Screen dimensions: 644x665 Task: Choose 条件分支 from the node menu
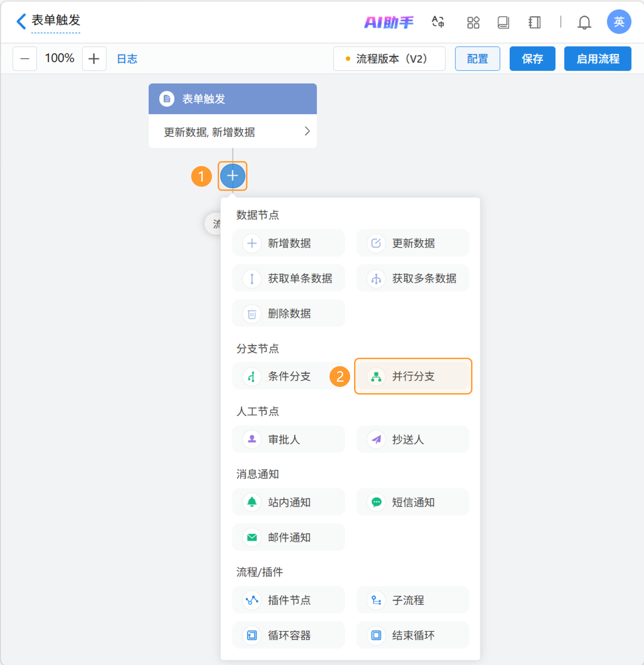288,376
